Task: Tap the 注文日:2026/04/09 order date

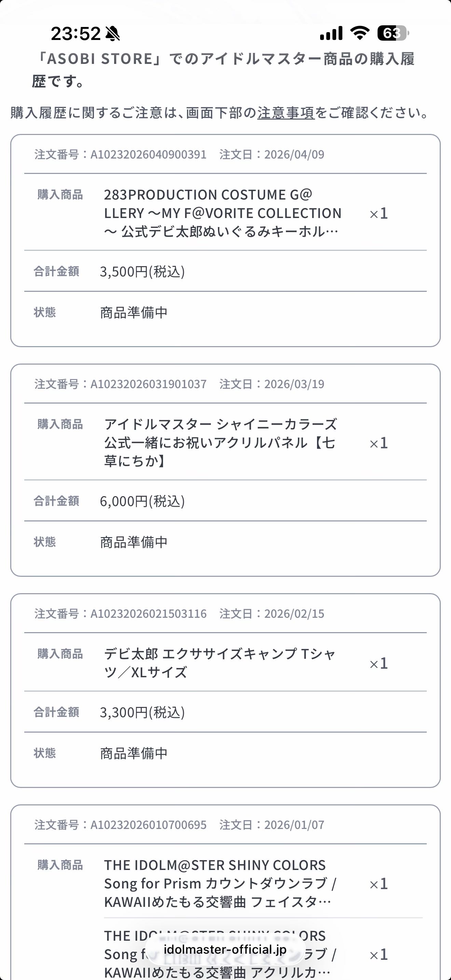Action: coord(272,154)
